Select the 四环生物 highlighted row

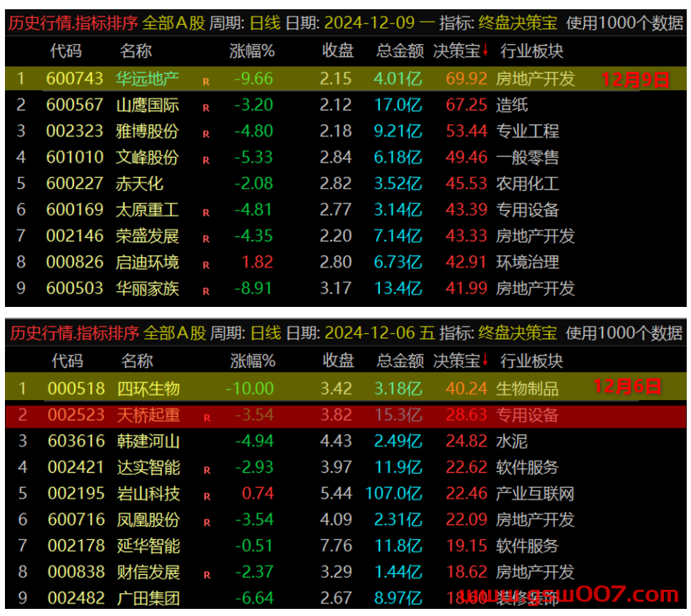pyautogui.click(x=345, y=388)
